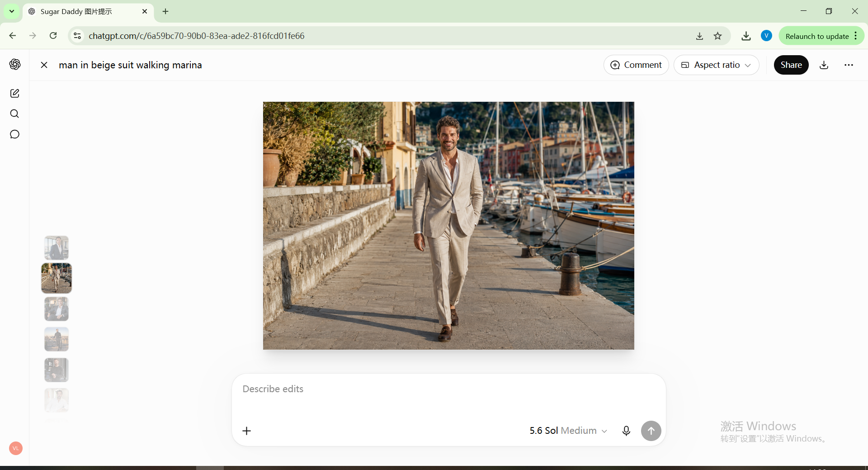This screenshot has width=868, height=470.
Task: Select the Sugar Daddy browser tab
Action: [88, 12]
